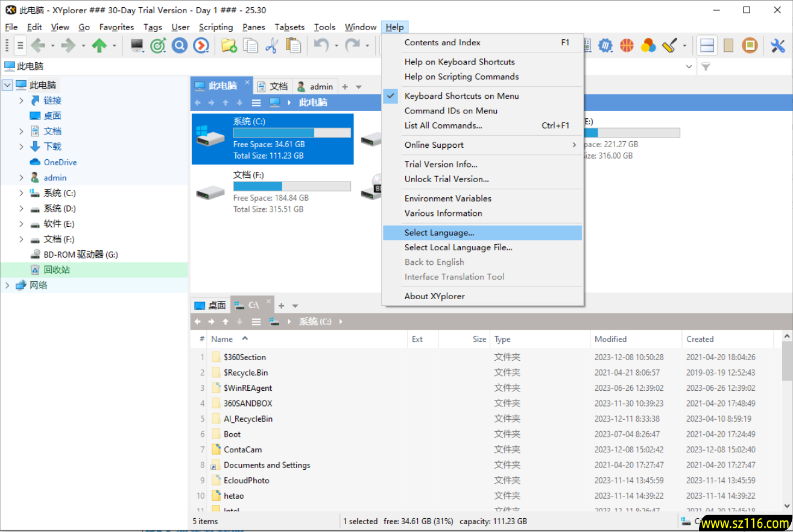This screenshot has height=532, width=793.
Task: Toggle the Dual Pane toolbar button
Action: [707, 45]
